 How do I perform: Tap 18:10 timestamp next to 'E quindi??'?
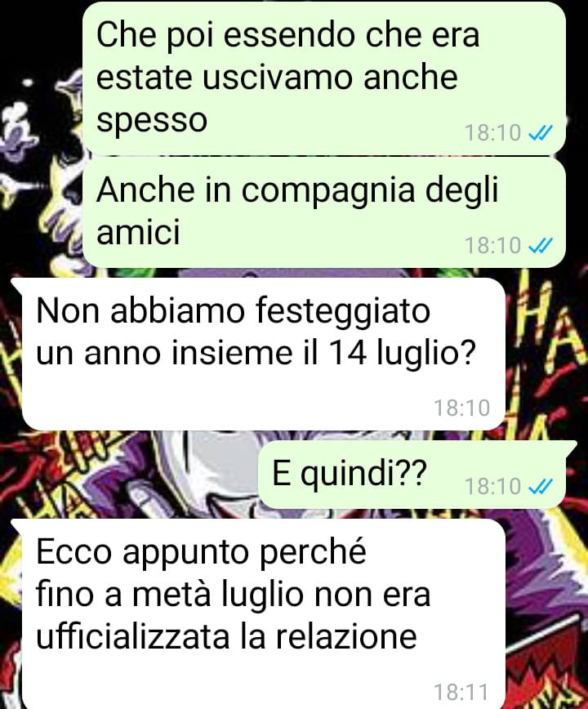click(x=492, y=487)
